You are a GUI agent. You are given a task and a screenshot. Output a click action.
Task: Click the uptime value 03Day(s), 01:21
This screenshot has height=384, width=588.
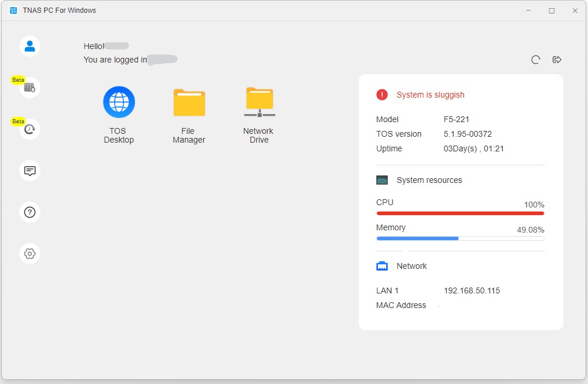474,148
